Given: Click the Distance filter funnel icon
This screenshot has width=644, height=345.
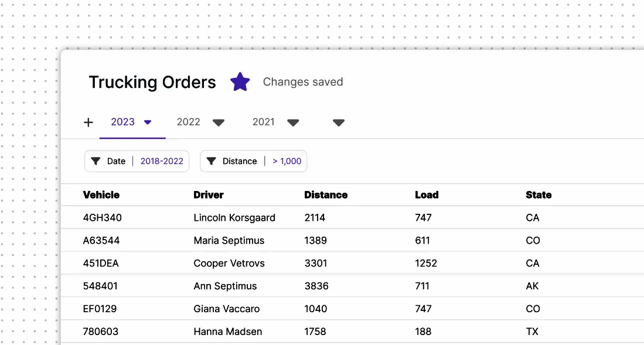Looking at the screenshot, I should point(211,161).
